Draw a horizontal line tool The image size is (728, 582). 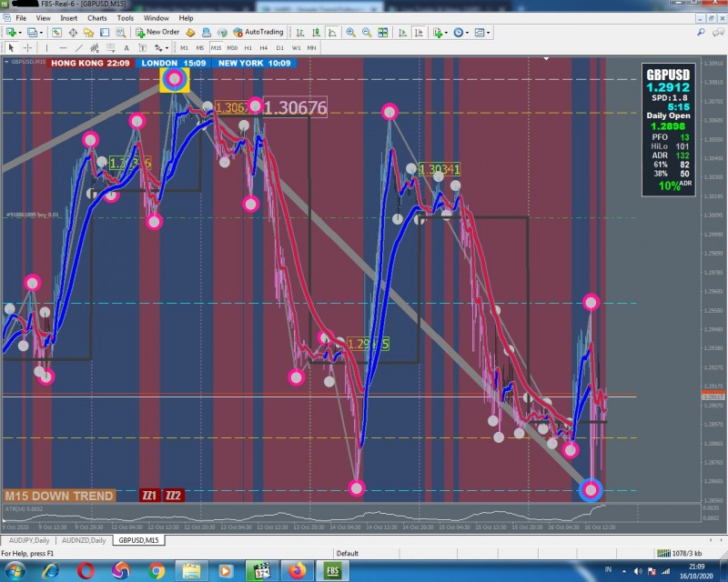coord(63,47)
